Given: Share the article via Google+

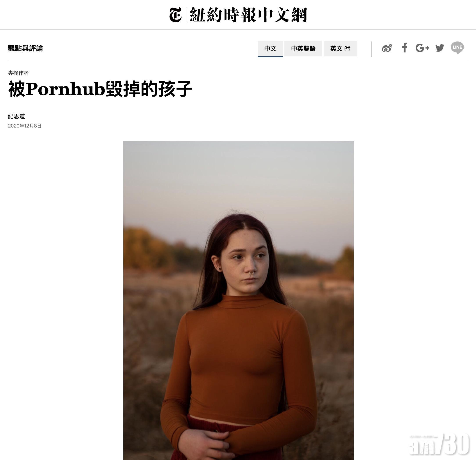Looking at the screenshot, I should pos(422,48).
